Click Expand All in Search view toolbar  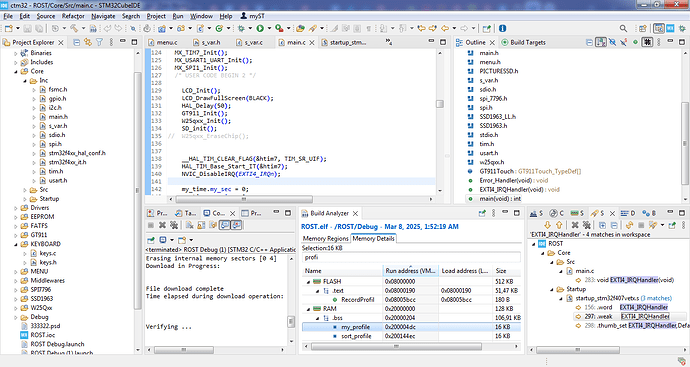coord(602,225)
